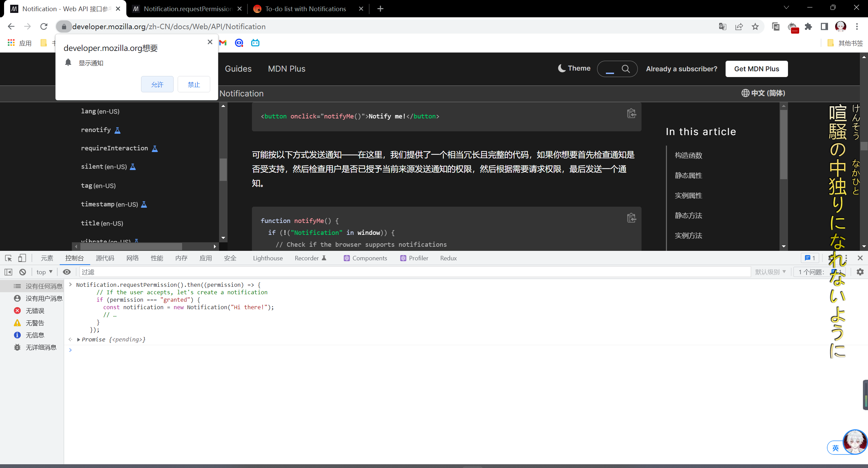Screen dimensions: 868x468
Task: Clear the console with the clear icon
Action: [x=22, y=272]
